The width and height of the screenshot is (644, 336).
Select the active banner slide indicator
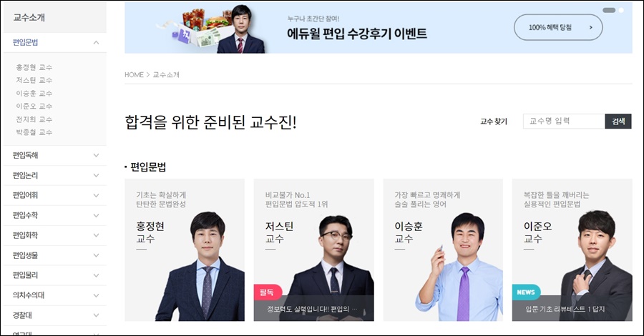tap(609, 10)
